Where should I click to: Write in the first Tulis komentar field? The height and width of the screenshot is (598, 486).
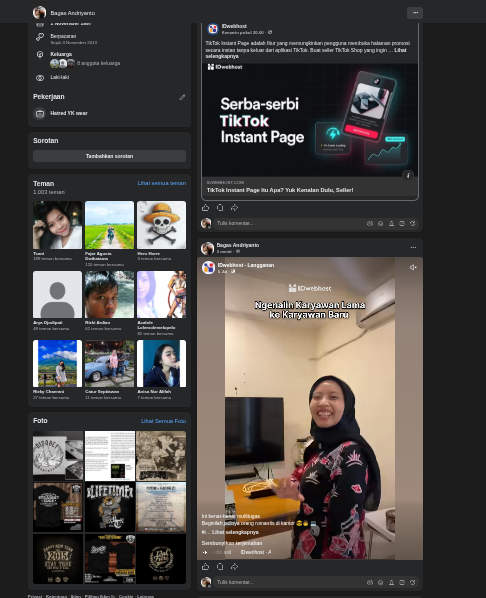(x=290, y=223)
